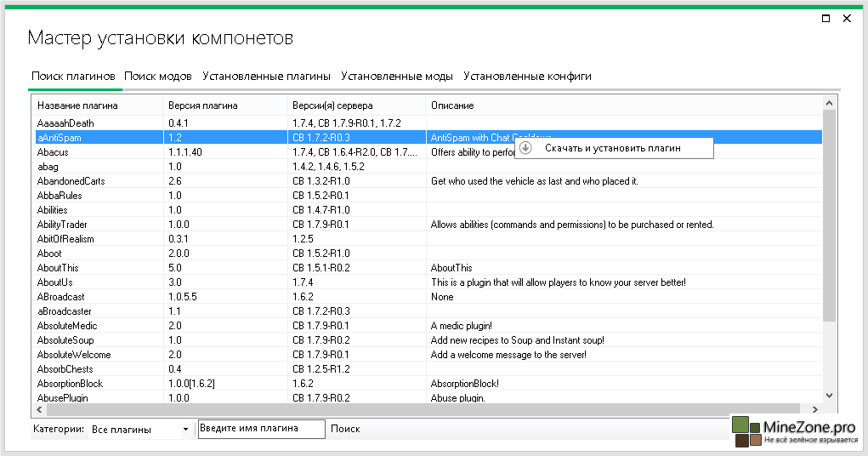The width and height of the screenshot is (868, 456).
Task: Click the 'Введите имя плагина' search field
Action: coord(261,429)
